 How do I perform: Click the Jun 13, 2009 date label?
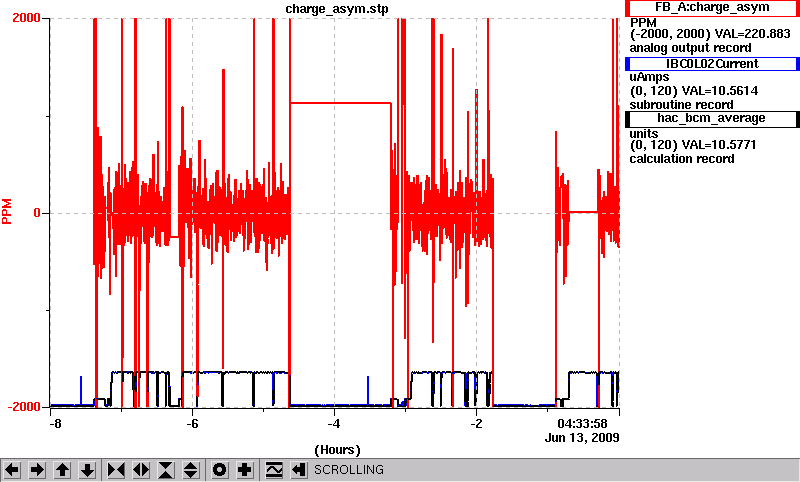point(582,438)
